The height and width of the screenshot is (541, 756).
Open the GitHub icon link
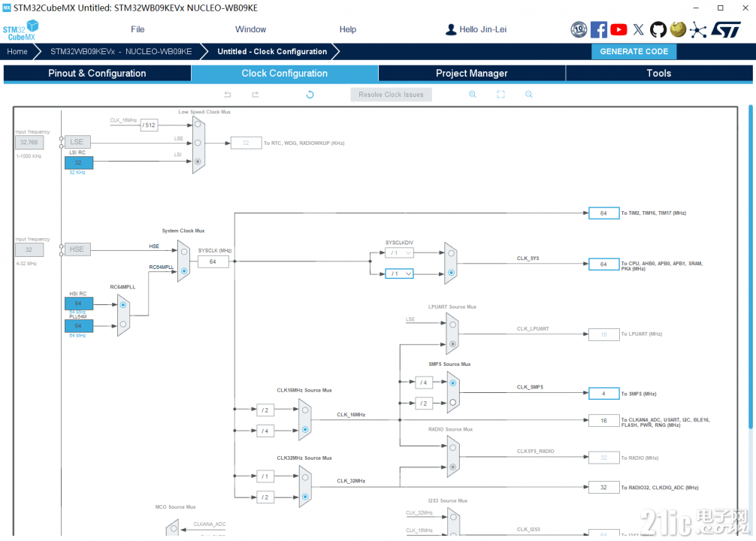click(658, 30)
